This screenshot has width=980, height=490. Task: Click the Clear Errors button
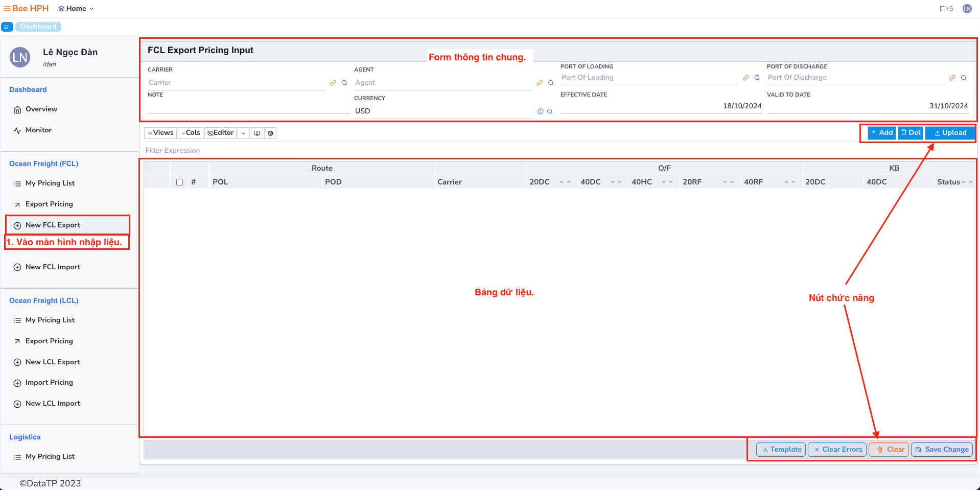tap(837, 449)
